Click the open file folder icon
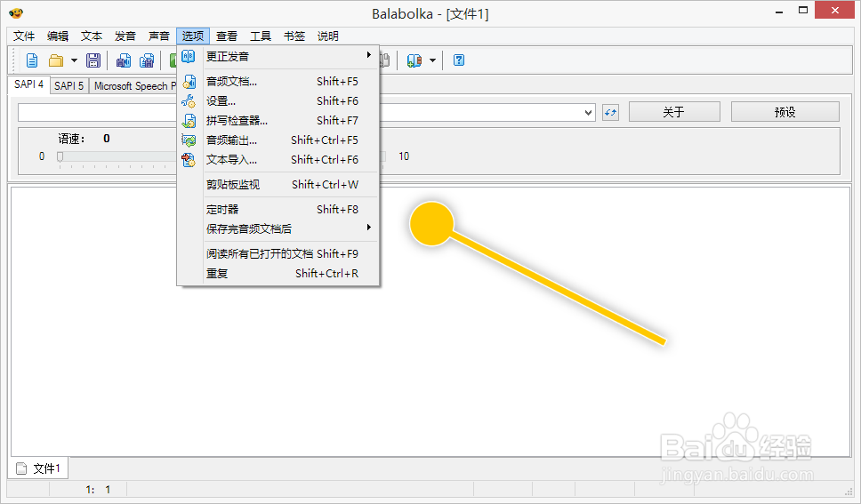This screenshot has width=861, height=504. tap(56, 60)
